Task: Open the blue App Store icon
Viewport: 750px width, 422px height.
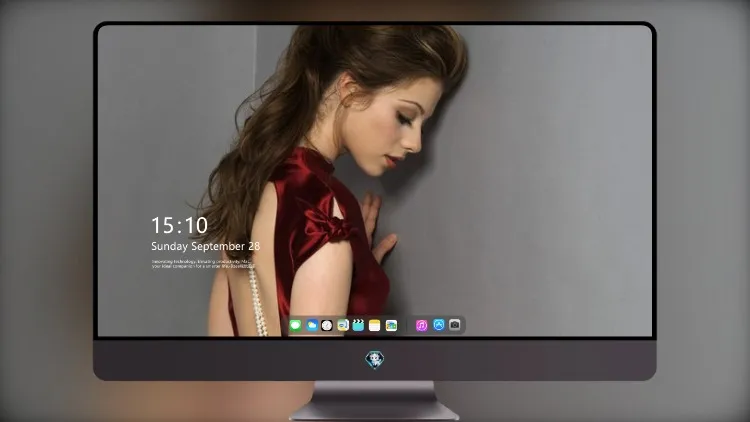Action: [x=439, y=325]
